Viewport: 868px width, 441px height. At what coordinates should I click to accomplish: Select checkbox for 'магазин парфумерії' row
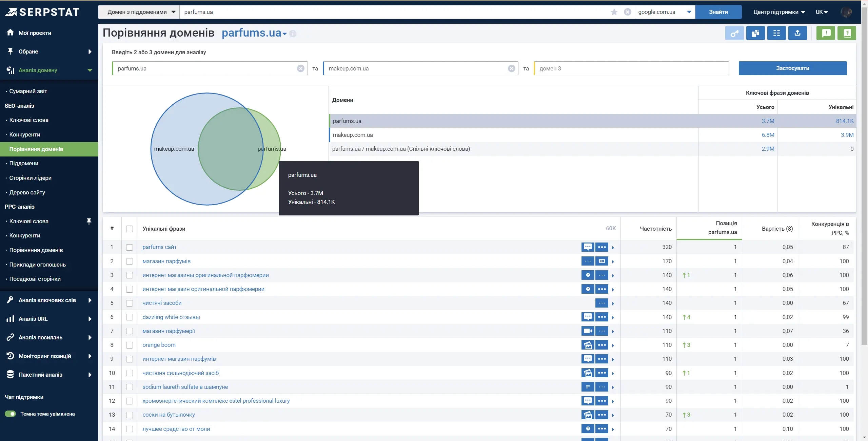pyautogui.click(x=130, y=331)
